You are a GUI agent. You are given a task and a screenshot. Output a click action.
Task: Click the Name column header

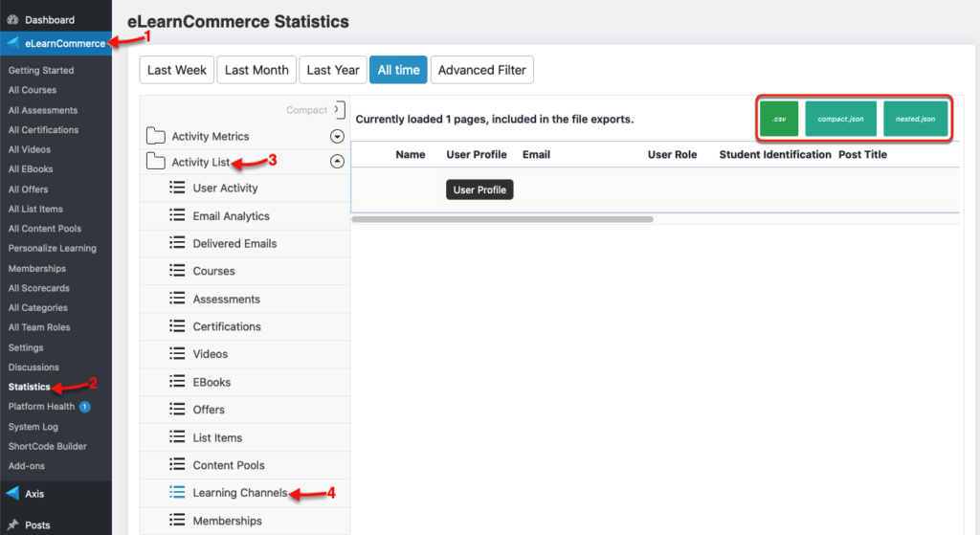410,154
